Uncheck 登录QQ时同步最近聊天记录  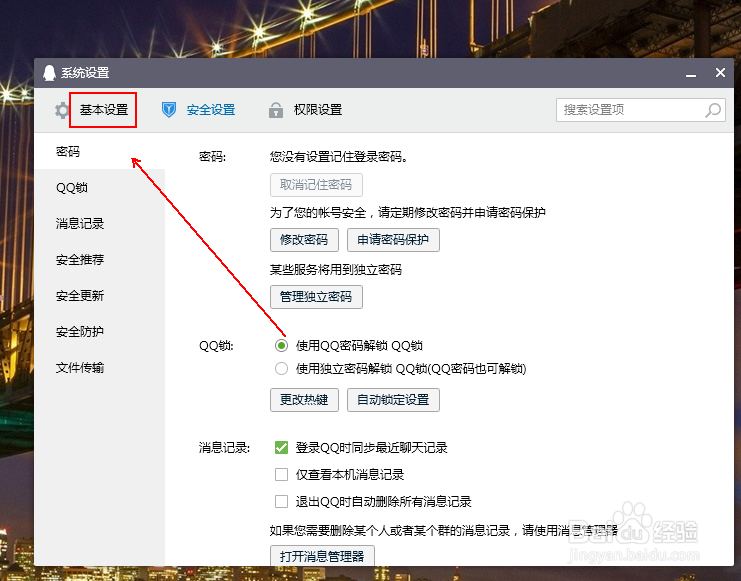point(281,447)
